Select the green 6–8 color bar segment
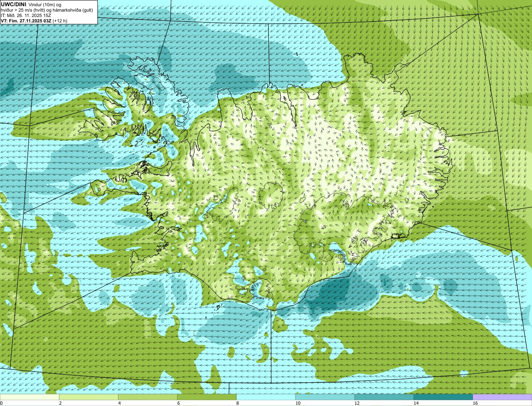This screenshot has height=406, width=532. coord(207,397)
